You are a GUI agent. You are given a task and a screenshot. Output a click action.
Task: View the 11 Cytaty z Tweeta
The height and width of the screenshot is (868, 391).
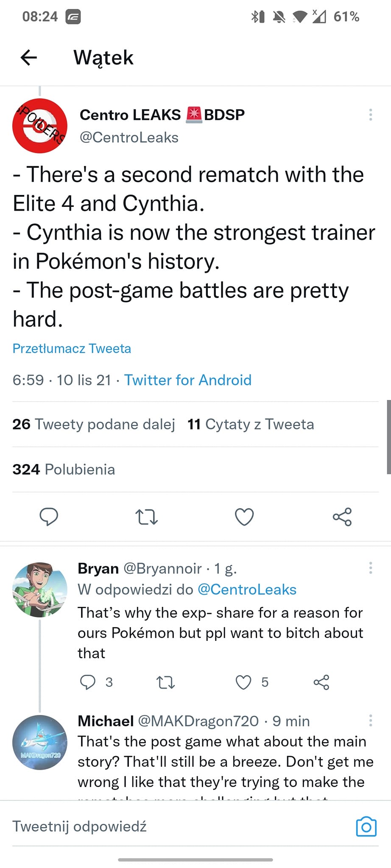251,424
